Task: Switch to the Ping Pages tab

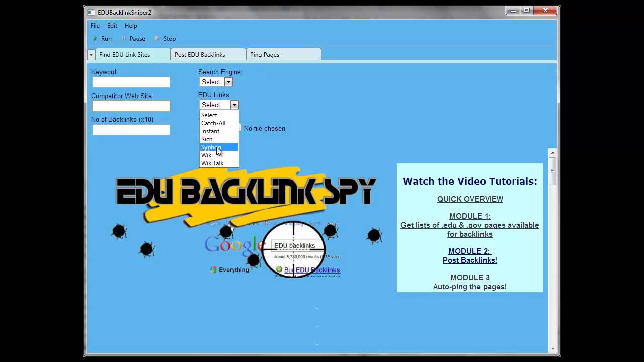Action: (x=283, y=55)
